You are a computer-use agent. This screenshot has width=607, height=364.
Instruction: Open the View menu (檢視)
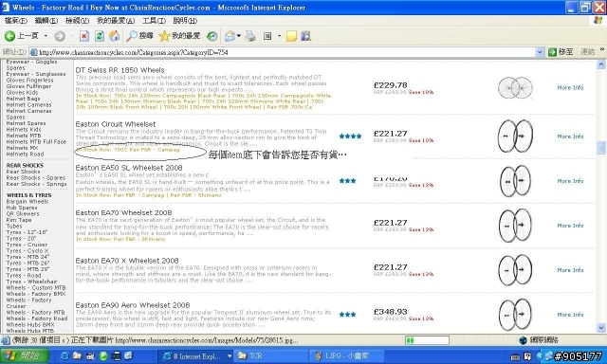[77, 21]
